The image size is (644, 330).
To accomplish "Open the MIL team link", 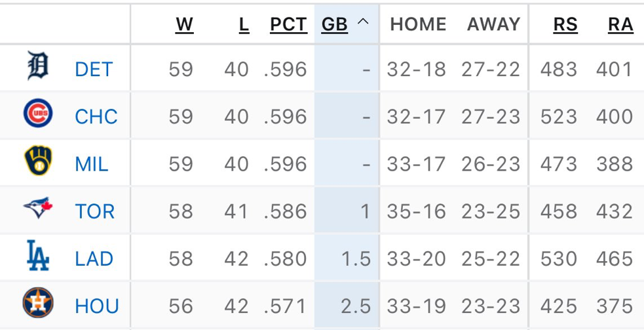I will (x=92, y=164).
